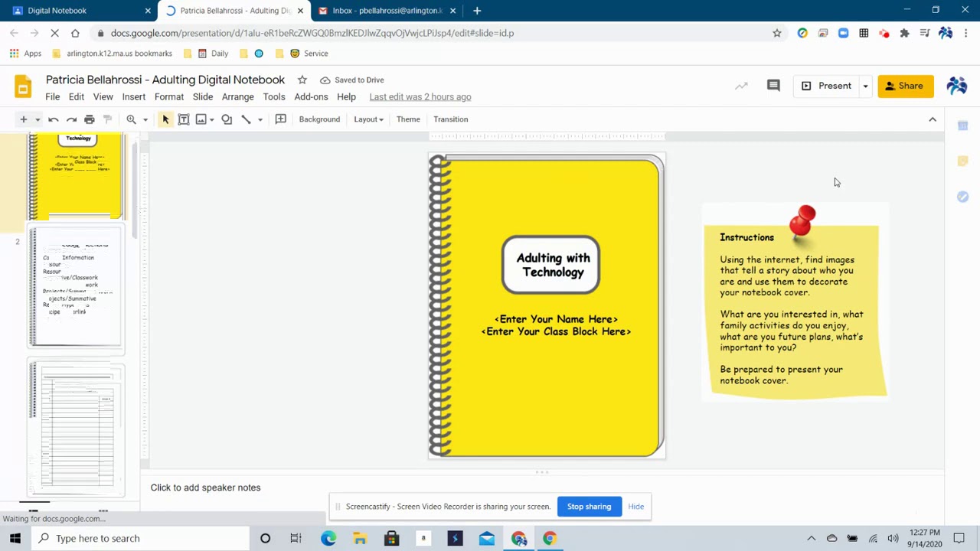Viewport: 980px width, 551px height.
Task: Open the Slide menu
Action: point(203,97)
